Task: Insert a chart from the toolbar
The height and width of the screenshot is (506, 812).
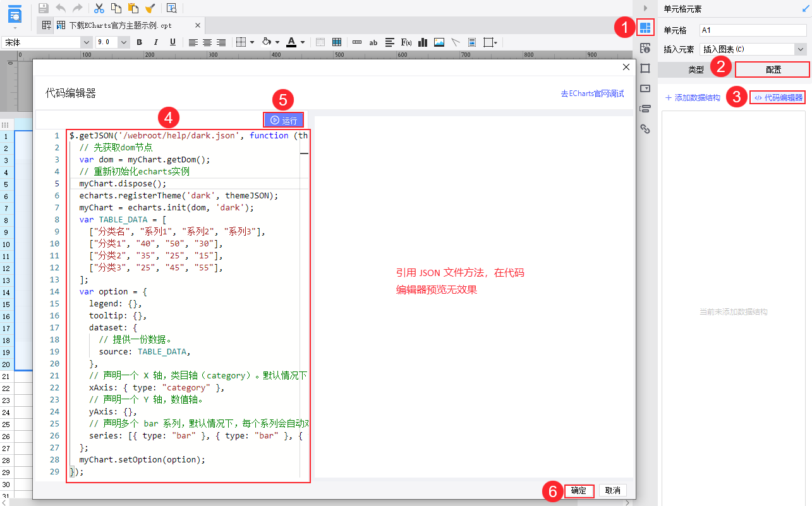Action: pos(423,42)
